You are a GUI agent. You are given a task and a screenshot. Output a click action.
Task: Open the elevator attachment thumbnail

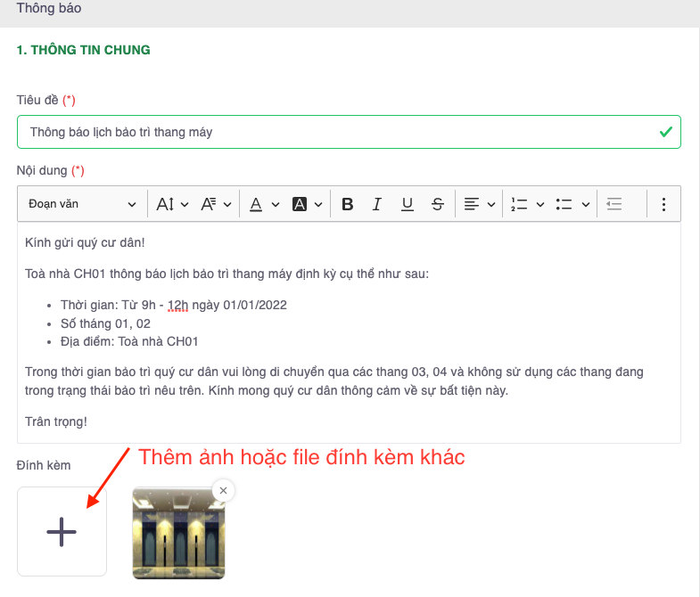click(178, 535)
